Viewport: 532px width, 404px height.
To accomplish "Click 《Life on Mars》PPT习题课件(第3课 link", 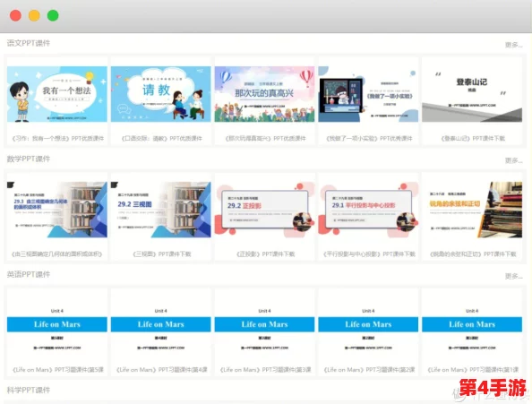I will 265,370.
